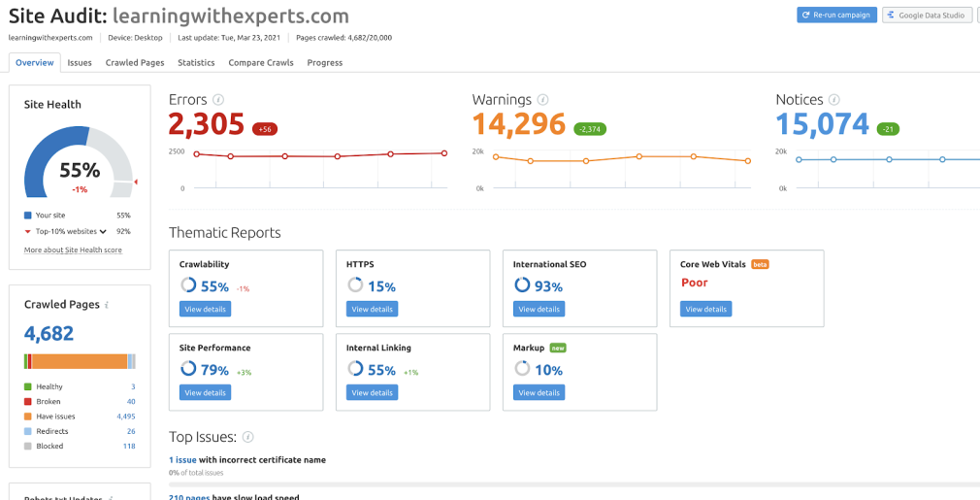Screen dimensions: 980x500
Task: Click the Crawlability donut chart icon
Action: click(188, 285)
